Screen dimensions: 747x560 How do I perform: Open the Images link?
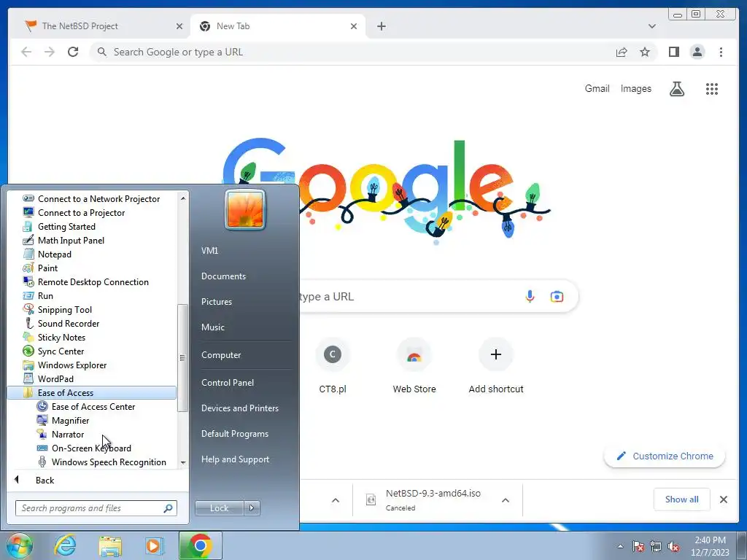(x=635, y=88)
